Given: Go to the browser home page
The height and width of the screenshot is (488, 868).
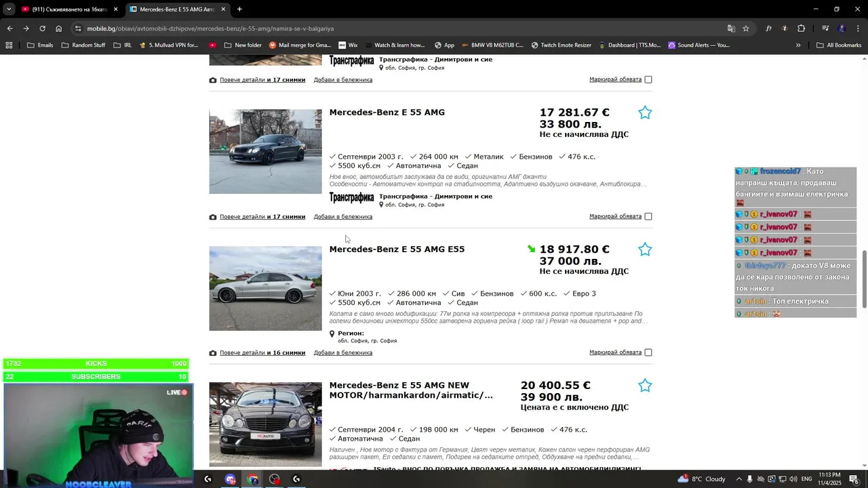Looking at the screenshot, I should tap(59, 28).
